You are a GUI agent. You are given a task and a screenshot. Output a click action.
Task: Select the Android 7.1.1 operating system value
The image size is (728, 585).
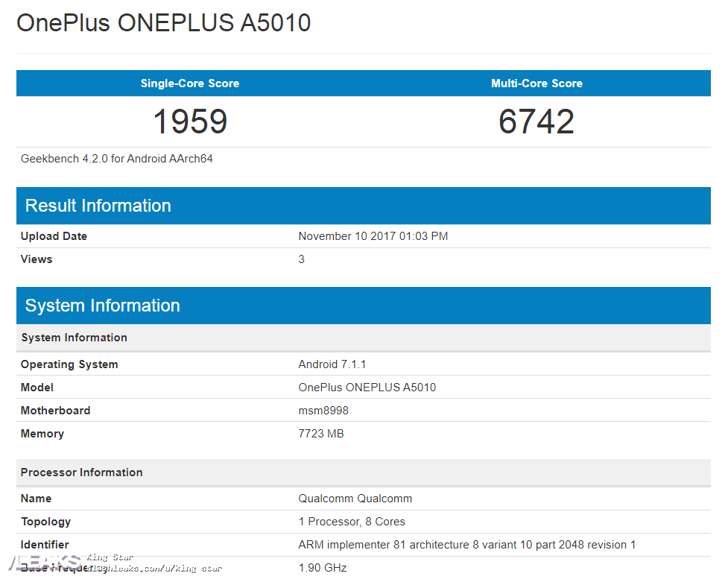click(332, 364)
